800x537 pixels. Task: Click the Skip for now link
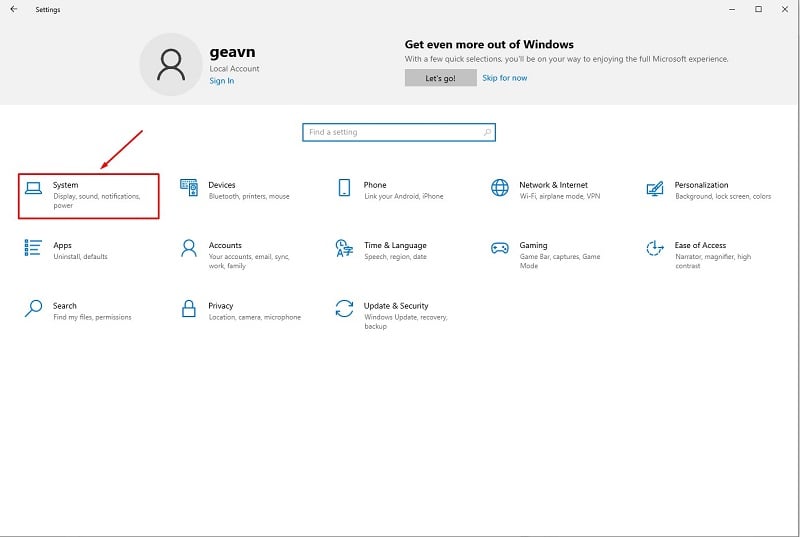pos(505,78)
